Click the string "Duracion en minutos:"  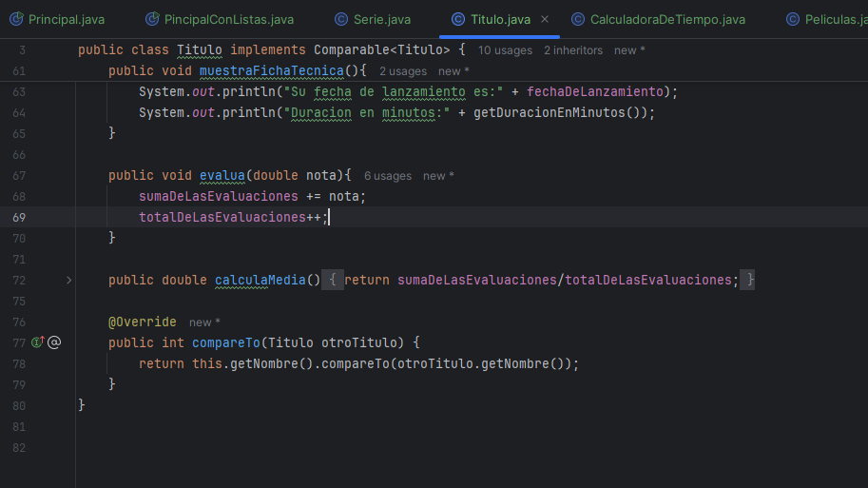coord(366,112)
